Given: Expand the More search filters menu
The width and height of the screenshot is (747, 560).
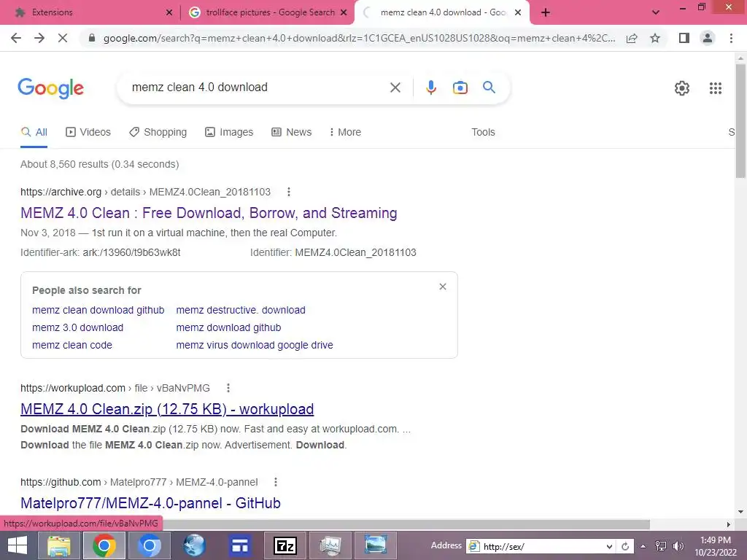Looking at the screenshot, I should (x=345, y=132).
